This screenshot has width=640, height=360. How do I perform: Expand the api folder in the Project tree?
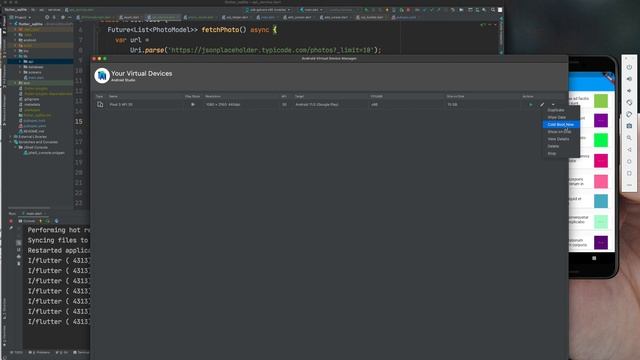20,62
